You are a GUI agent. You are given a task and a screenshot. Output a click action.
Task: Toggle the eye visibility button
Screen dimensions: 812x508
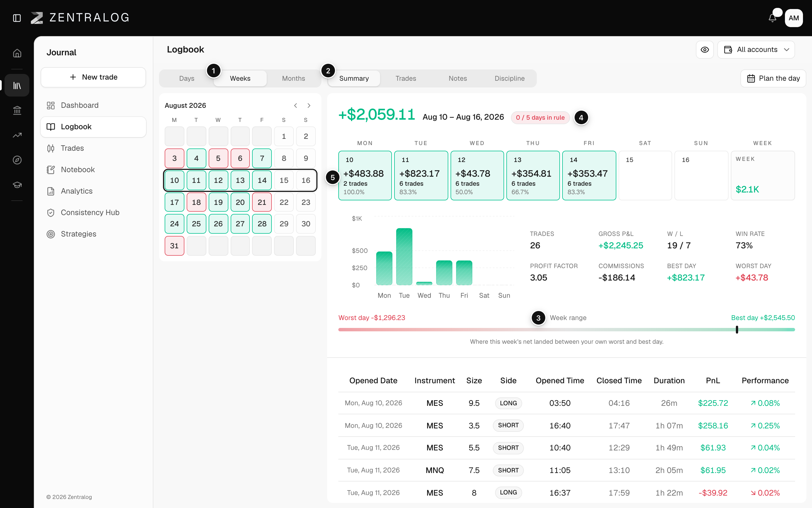(705, 50)
